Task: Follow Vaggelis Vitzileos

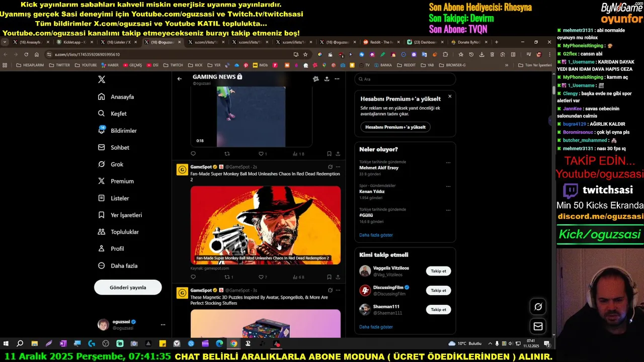Action: (438, 271)
